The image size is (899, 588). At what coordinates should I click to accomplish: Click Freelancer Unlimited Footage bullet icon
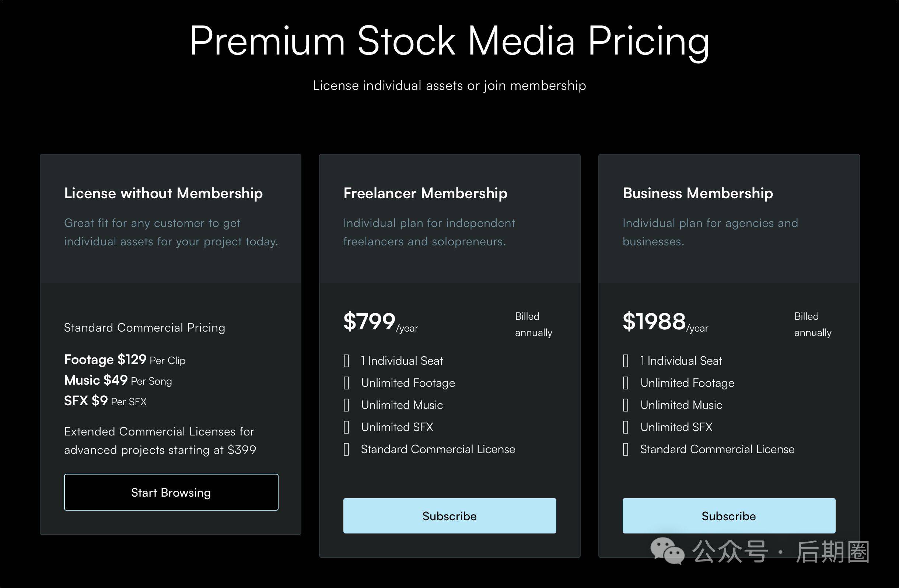[346, 383]
